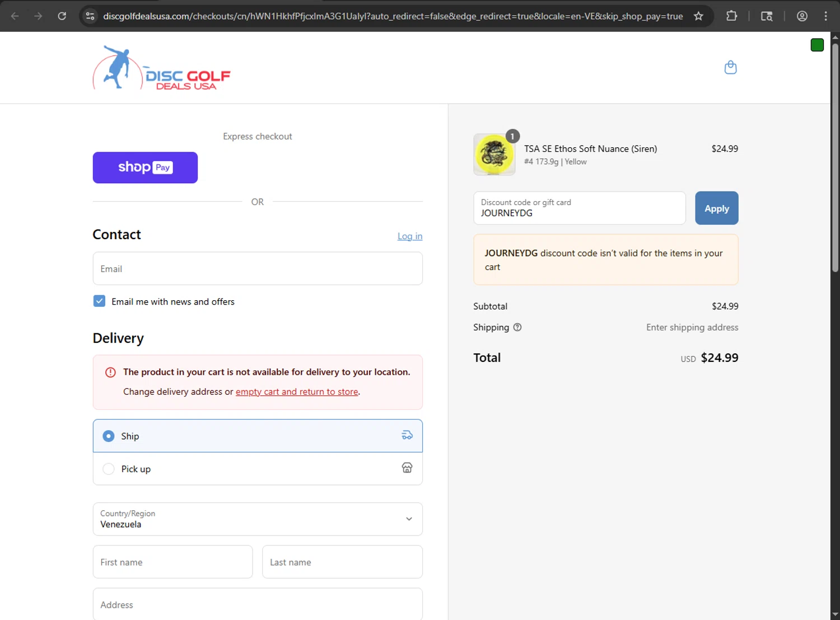Click the Total amount $24.99

(x=720, y=358)
